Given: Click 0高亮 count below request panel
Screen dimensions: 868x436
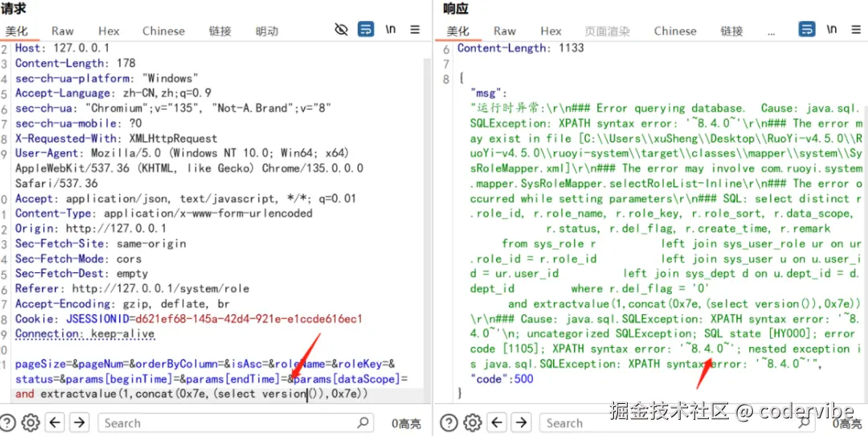Looking at the screenshot, I should click(407, 424).
